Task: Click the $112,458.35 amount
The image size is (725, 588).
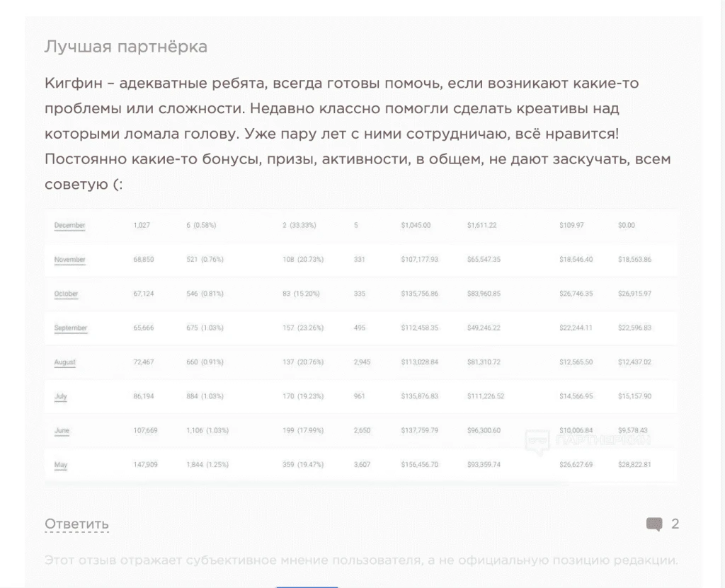Action: click(419, 328)
